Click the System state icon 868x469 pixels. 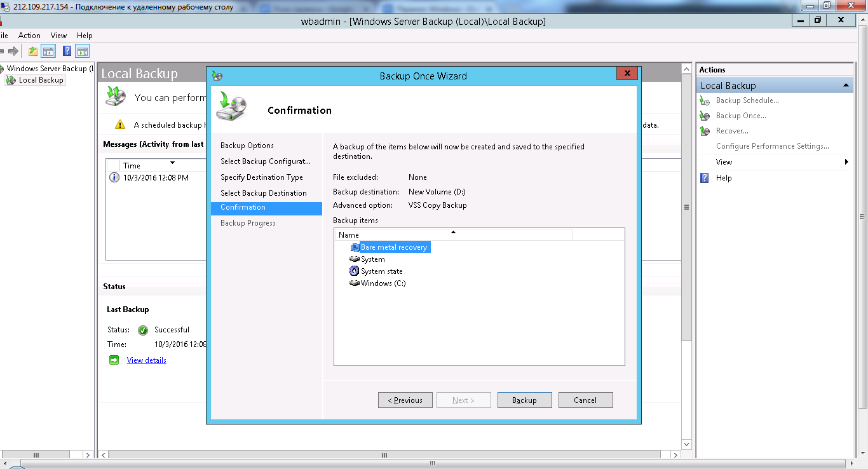(x=355, y=271)
